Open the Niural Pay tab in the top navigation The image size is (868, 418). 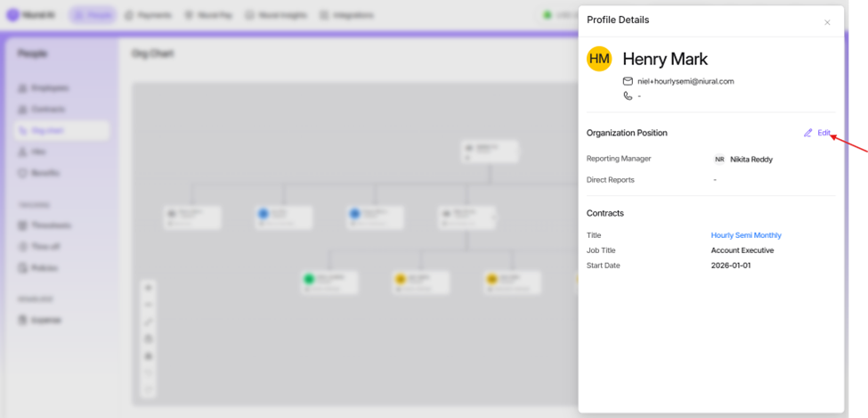tap(208, 15)
